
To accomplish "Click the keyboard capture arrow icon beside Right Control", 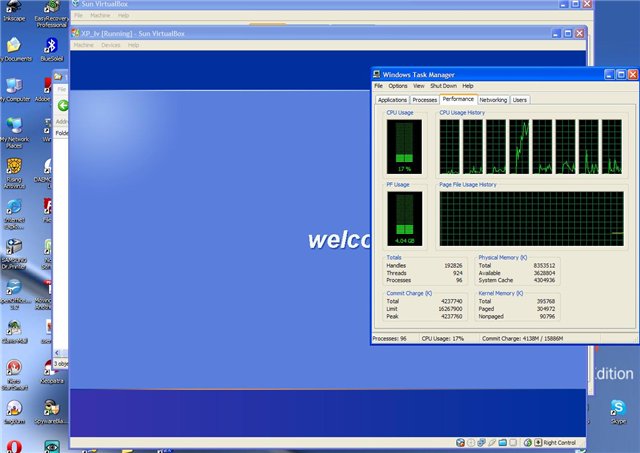I will pos(538,443).
